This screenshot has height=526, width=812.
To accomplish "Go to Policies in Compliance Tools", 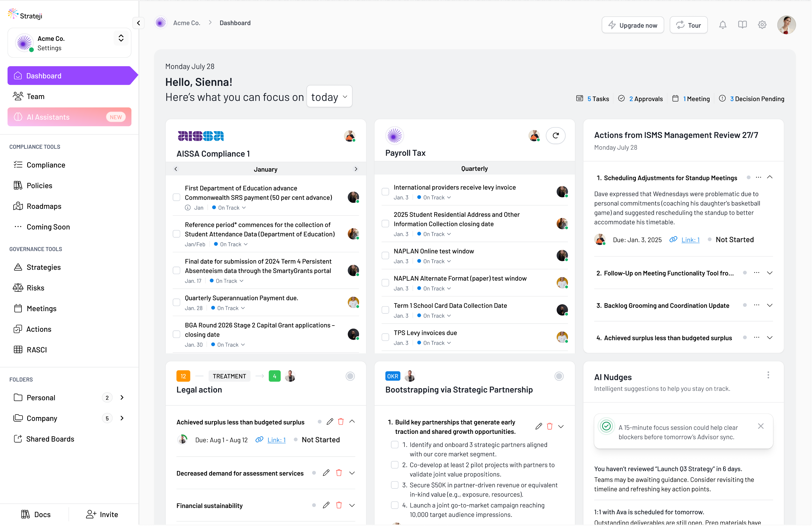I will click(x=39, y=186).
